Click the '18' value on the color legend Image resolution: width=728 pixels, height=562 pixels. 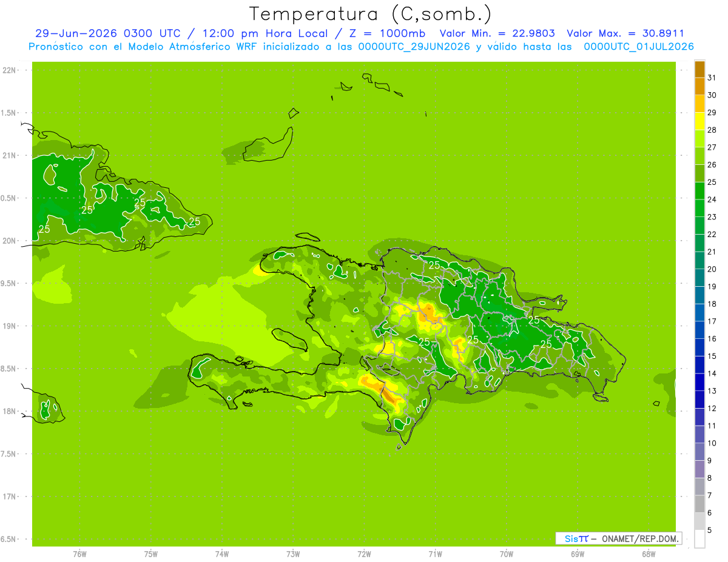(712, 304)
